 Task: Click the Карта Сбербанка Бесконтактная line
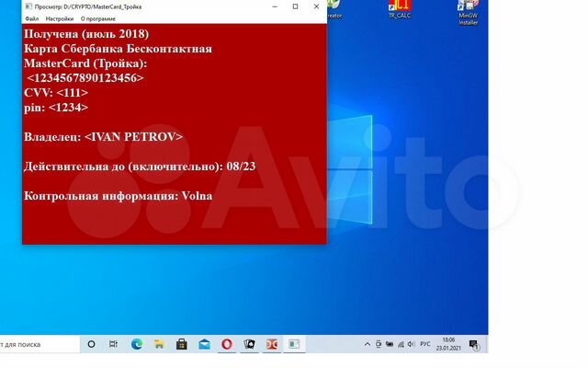(119, 49)
